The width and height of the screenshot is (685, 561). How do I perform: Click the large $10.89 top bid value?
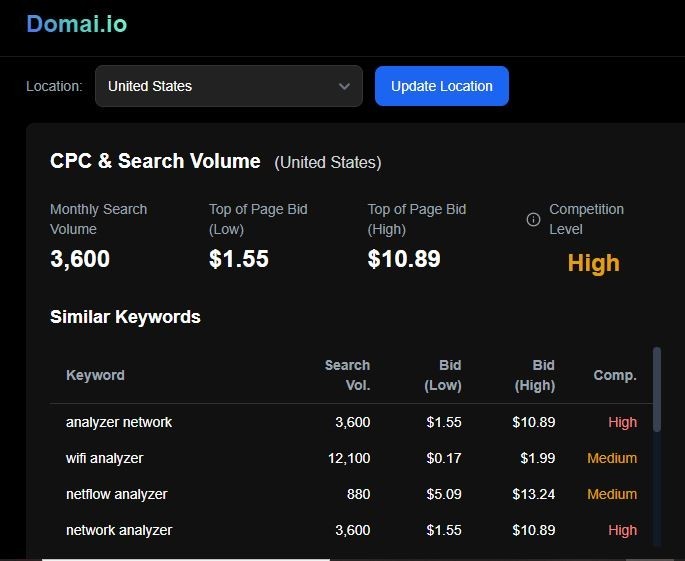point(404,259)
